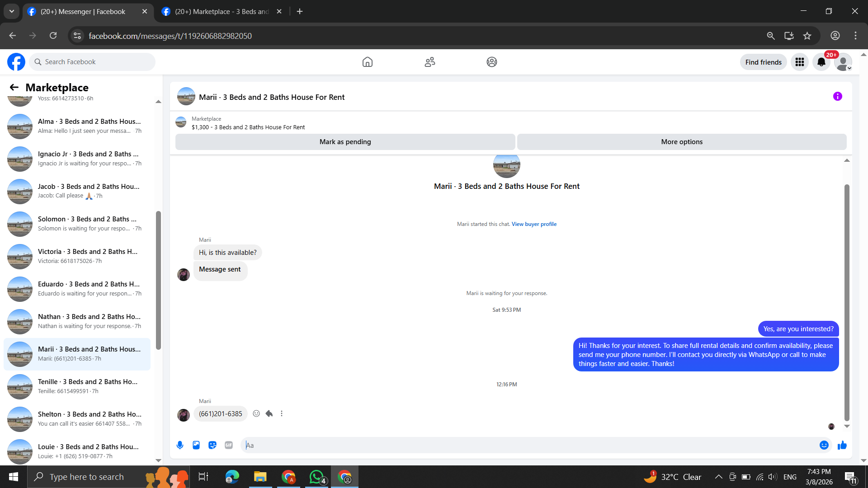
Task: Attach a file using the photo icon
Action: coord(196,445)
